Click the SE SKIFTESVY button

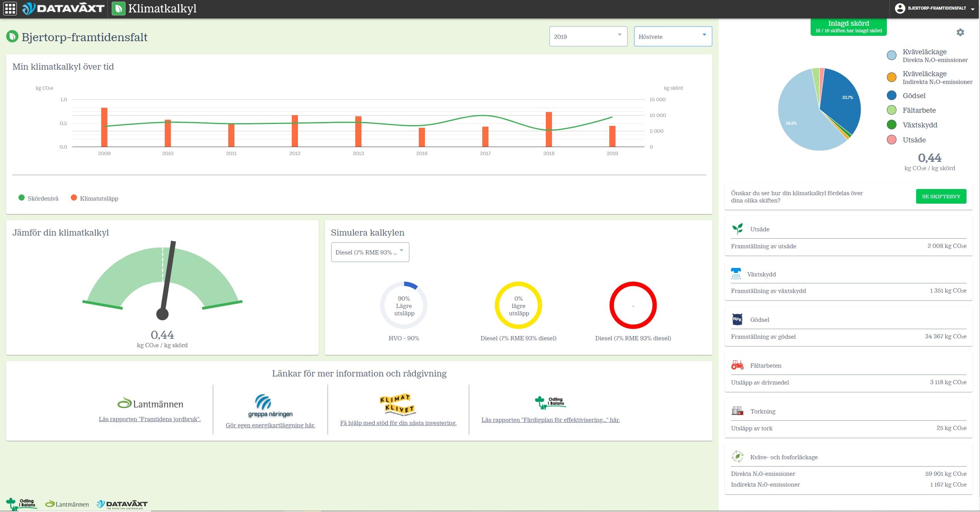940,196
